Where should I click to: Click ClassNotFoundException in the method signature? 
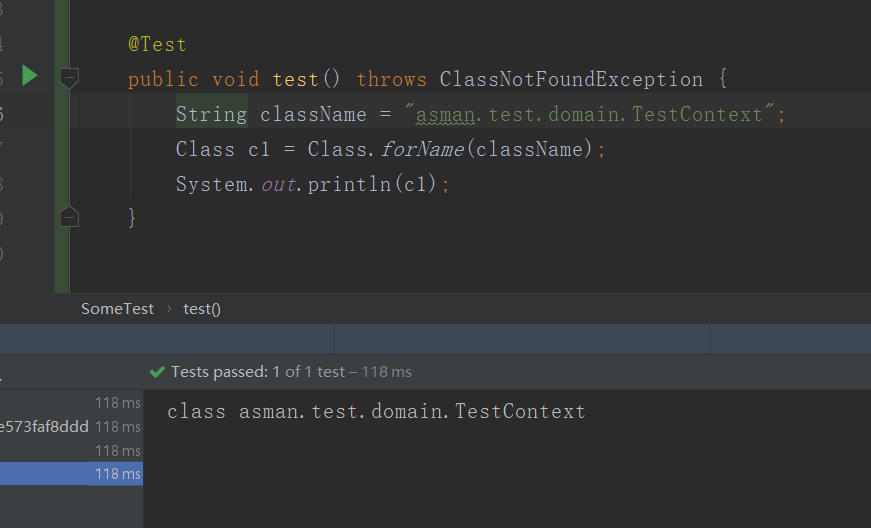[571, 79]
